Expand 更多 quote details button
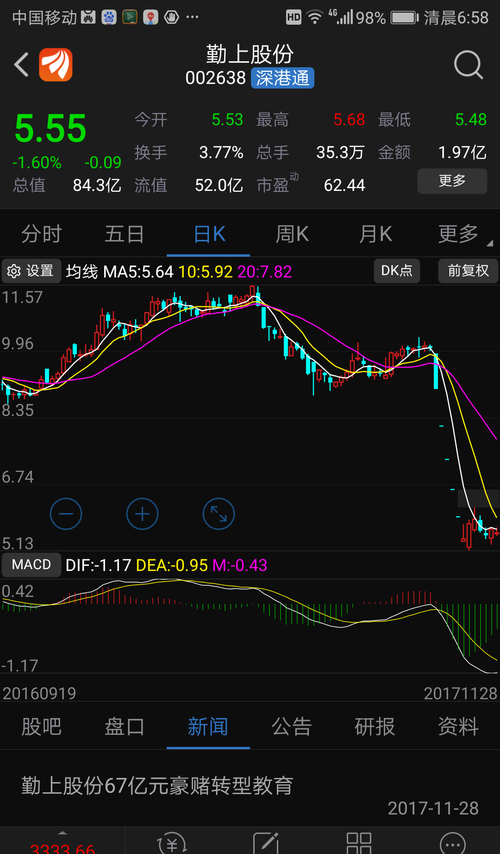 click(x=452, y=181)
